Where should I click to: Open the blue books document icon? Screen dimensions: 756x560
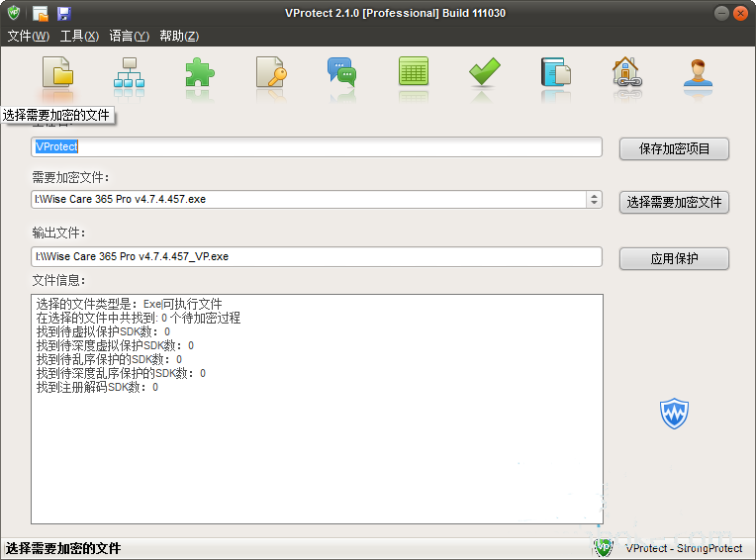coord(555,72)
